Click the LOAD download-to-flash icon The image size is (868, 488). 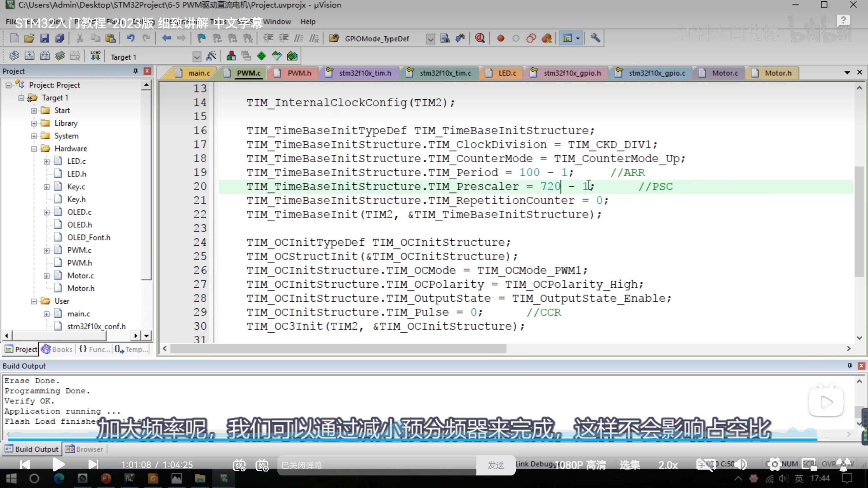coord(95,56)
